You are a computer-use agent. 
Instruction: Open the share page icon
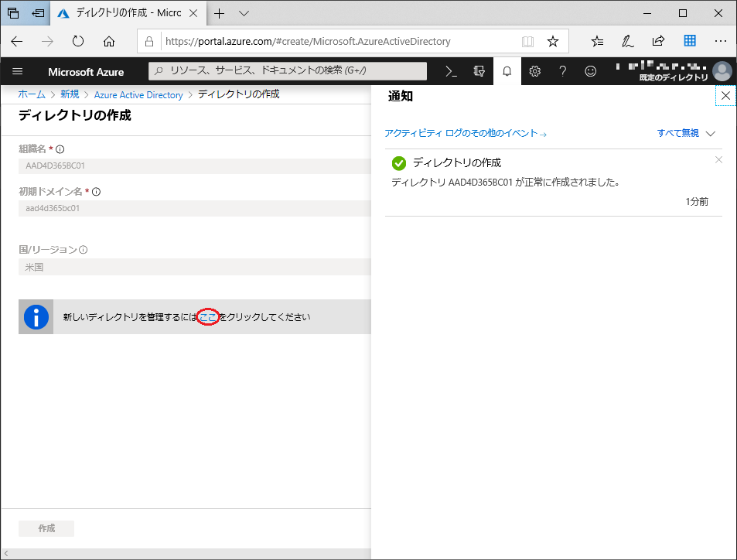tap(659, 41)
